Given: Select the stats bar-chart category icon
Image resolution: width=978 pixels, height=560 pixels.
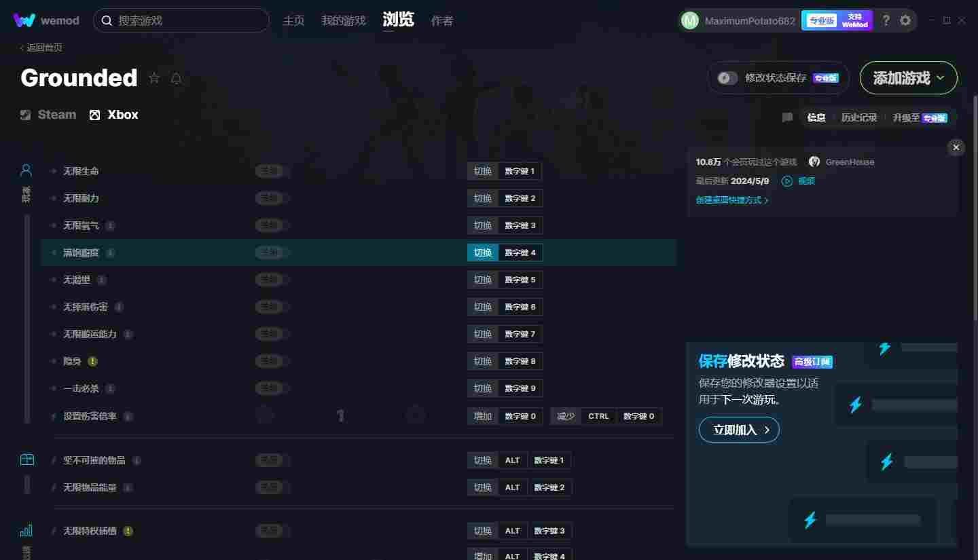Looking at the screenshot, I should pyautogui.click(x=26, y=530).
